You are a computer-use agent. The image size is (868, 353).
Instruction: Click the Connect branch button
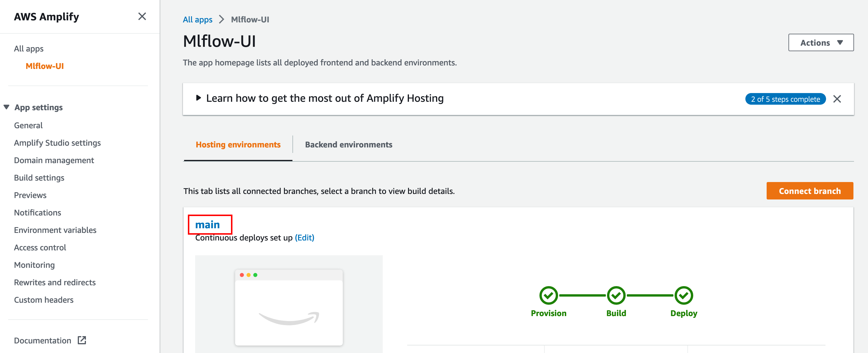[x=810, y=191]
